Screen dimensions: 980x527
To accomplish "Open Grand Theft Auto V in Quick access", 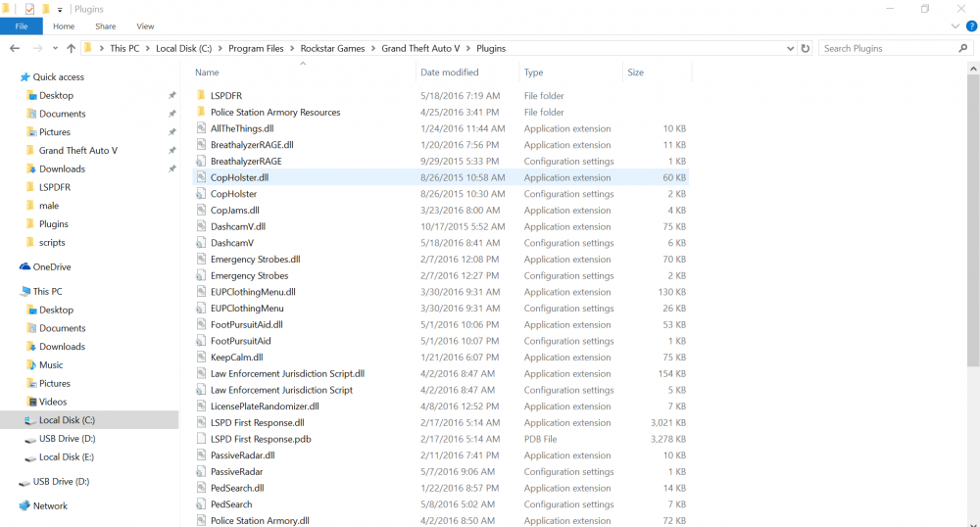I will tap(78, 151).
